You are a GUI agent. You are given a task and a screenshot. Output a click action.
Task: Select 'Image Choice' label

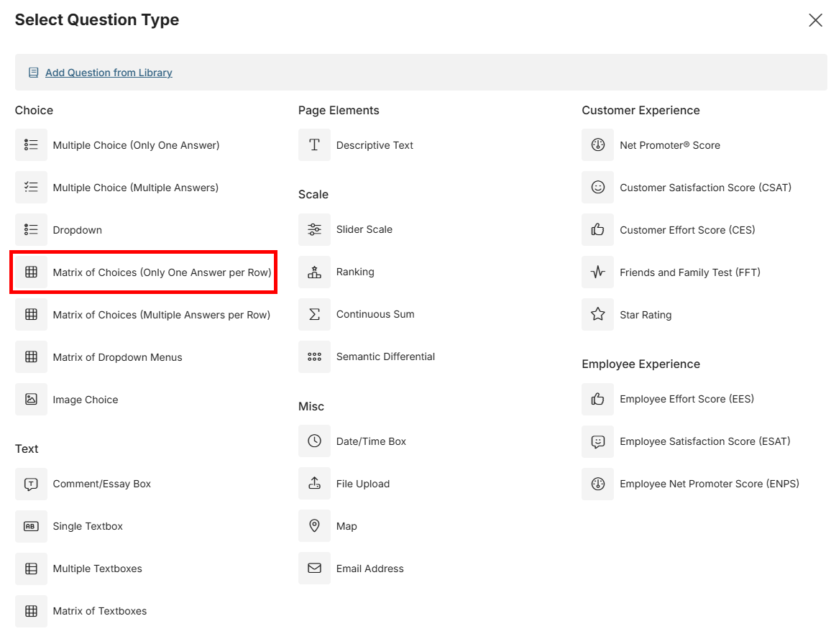(86, 400)
